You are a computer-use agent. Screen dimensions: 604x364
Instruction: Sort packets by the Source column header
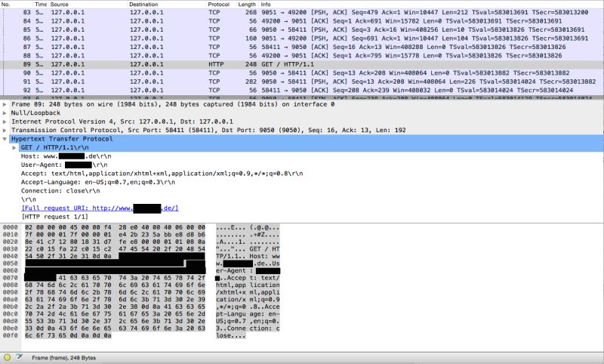click(60, 5)
